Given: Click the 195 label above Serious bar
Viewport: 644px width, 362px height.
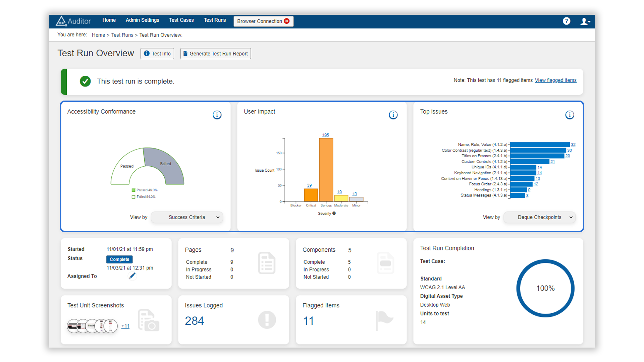Looking at the screenshot, I should [326, 135].
